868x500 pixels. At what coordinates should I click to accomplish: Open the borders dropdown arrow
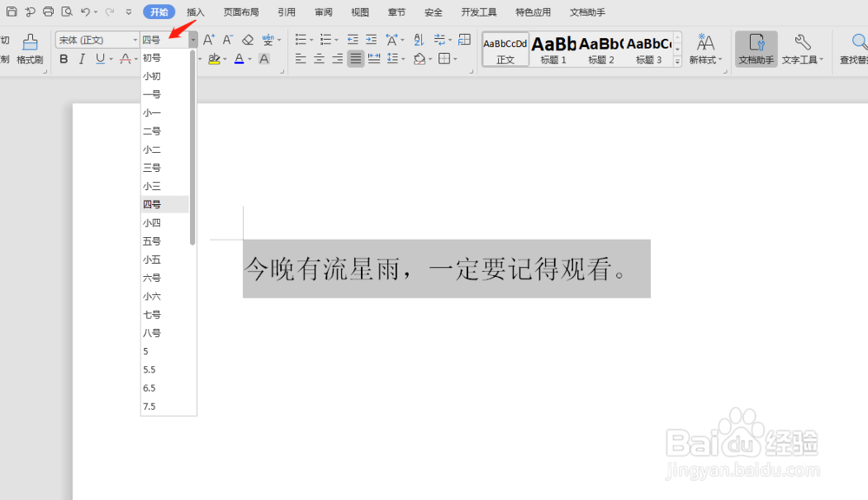coord(455,58)
